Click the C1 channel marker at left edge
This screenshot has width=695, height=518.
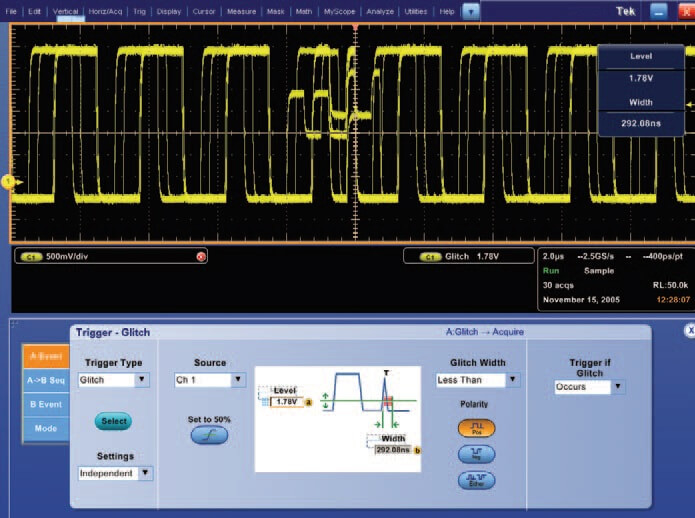[x=6, y=181]
